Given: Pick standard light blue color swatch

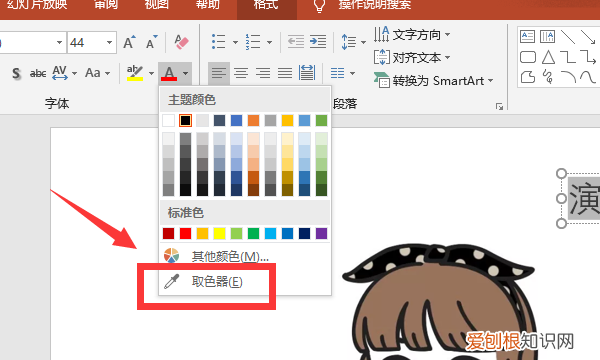Looking at the screenshot, I should coord(271,233).
